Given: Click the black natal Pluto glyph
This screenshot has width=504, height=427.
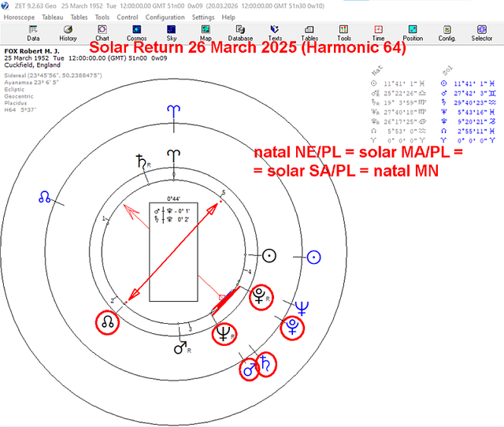Looking at the screenshot, I should pos(261,297).
